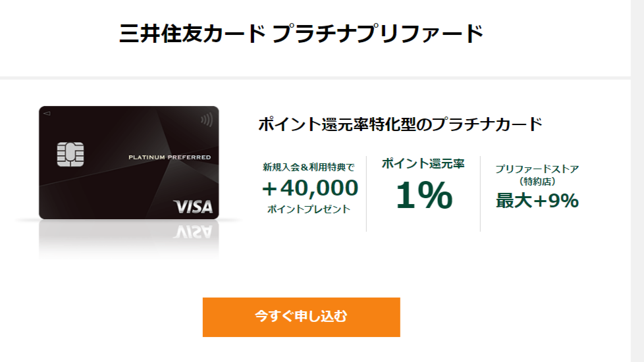Select the Platinum Preferred card image
The height and width of the screenshot is (362, 644).
pyautogui.click(x=129, y=163)
